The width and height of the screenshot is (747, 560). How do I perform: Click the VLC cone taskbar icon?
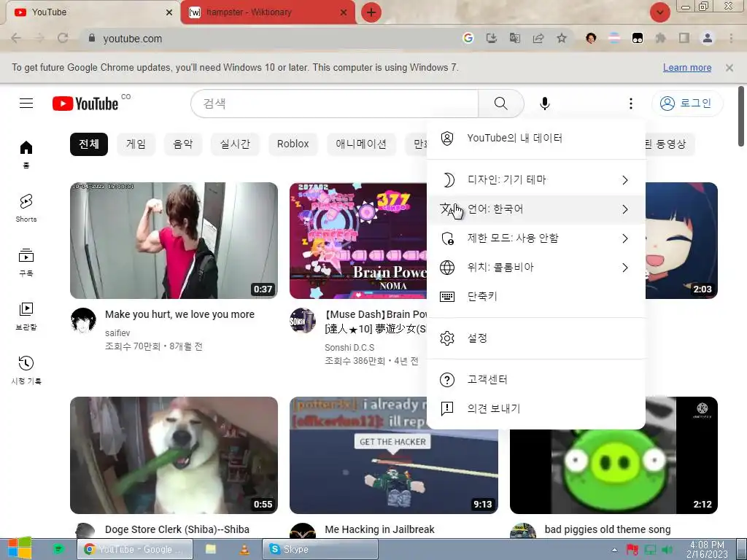click(x=244, y=549)
